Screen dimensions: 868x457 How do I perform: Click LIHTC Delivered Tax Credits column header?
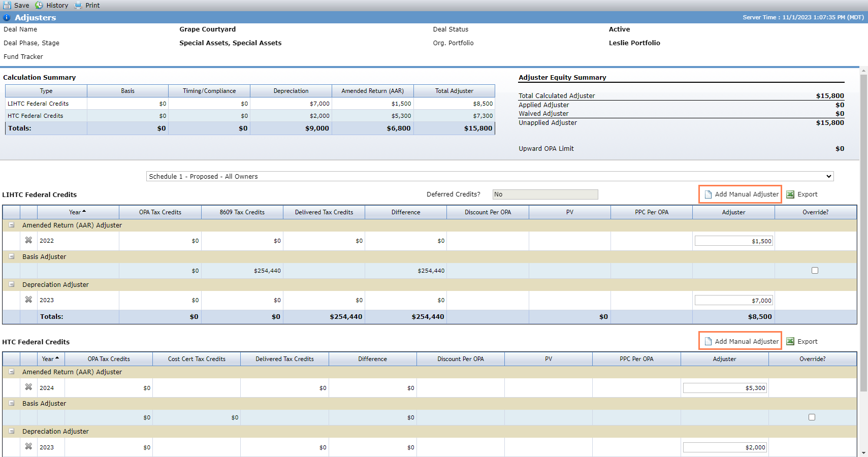[x=324, y=212]
